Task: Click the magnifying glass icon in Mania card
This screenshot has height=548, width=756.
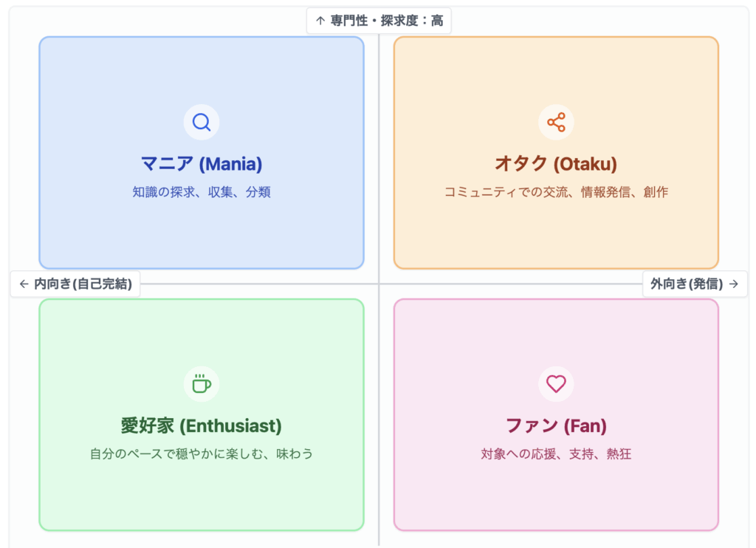Action: (202, 122)
